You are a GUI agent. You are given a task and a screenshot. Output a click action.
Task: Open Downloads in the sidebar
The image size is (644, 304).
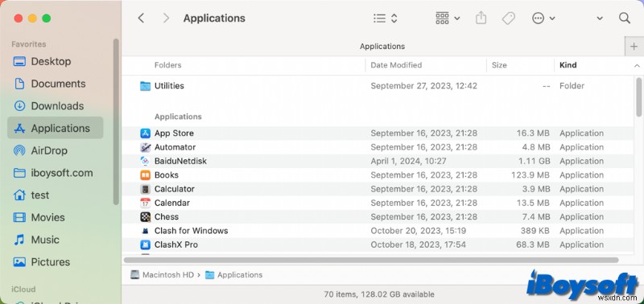click(x=55, y=106)
